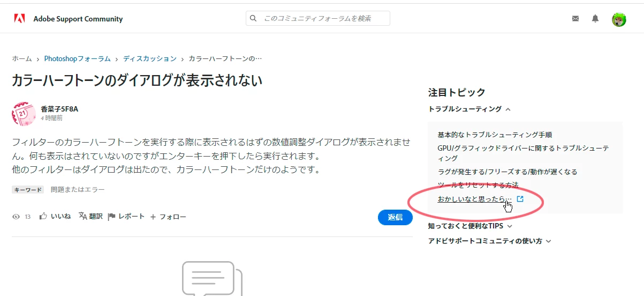Click the flag icon of レポート

tap(112, 217)
